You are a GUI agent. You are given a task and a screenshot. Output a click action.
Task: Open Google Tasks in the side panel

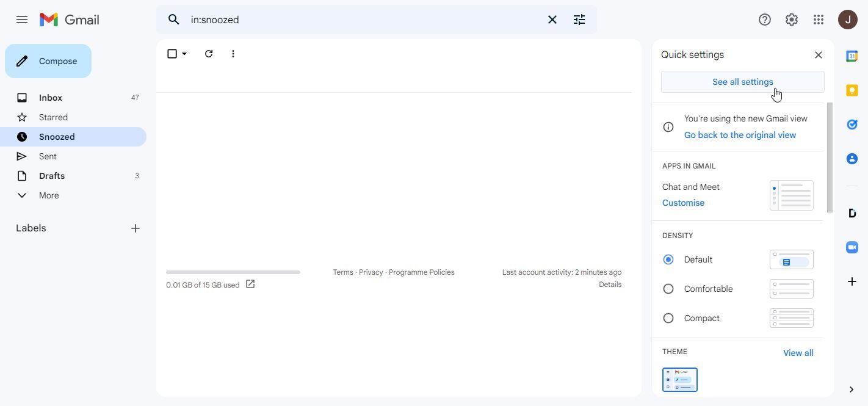click(x=852, y=124)
